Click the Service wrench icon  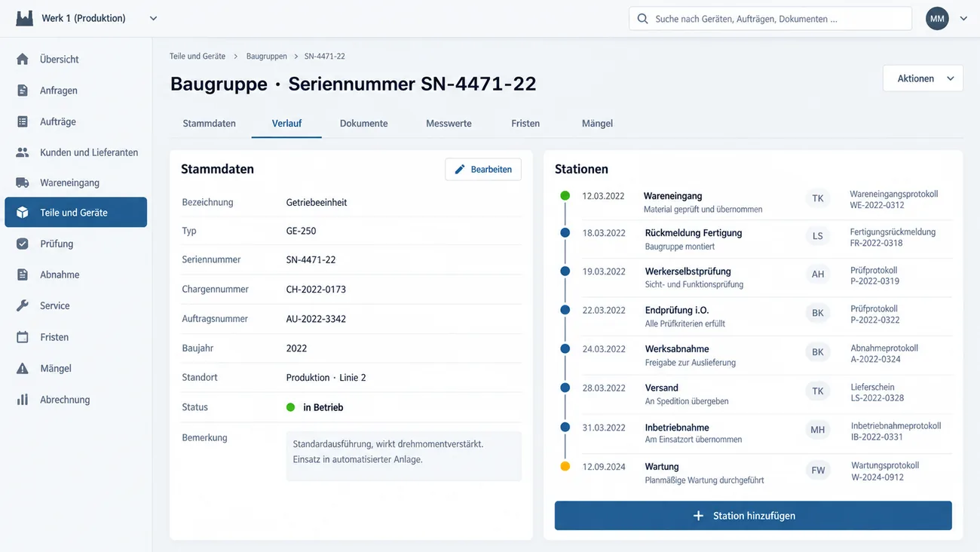(23, 305)
